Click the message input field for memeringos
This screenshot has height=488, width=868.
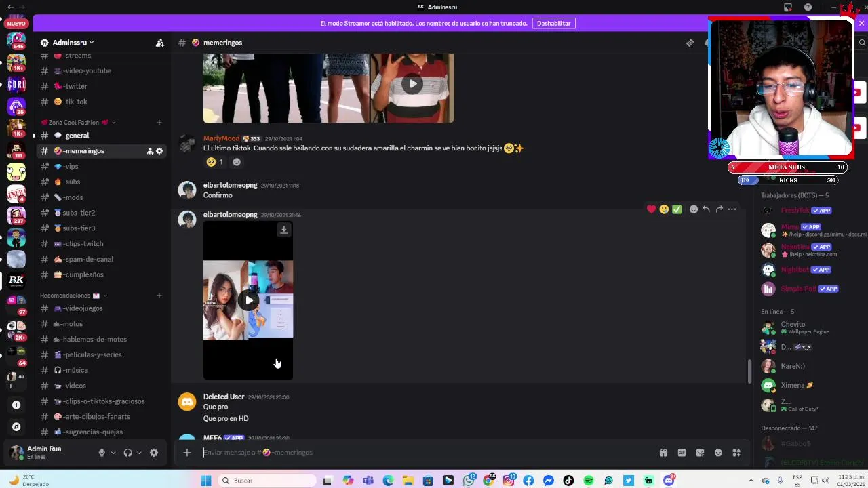coord(427,453)
